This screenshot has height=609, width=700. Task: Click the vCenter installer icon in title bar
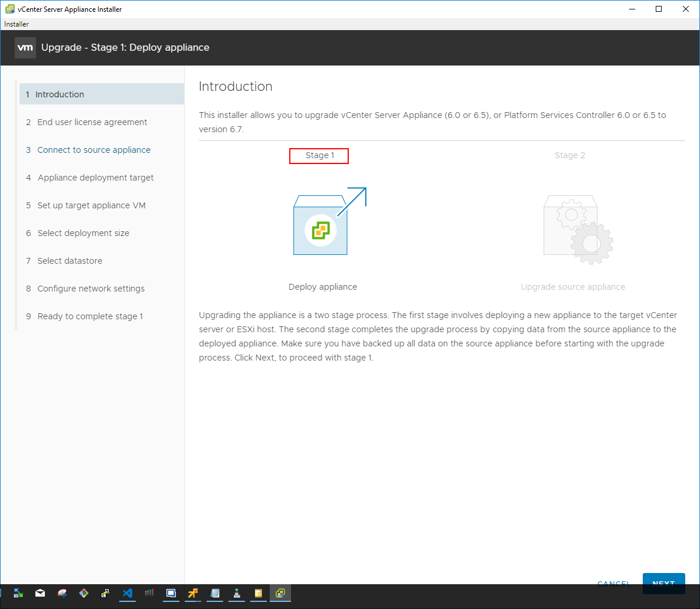pyautogui.click(x=10, y=9)
